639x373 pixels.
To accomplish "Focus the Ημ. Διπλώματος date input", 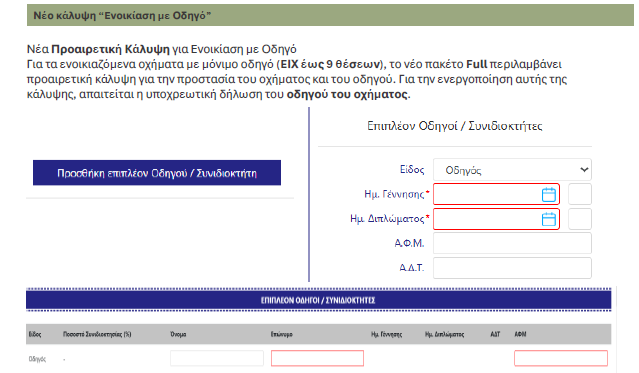I will (496, 219).
